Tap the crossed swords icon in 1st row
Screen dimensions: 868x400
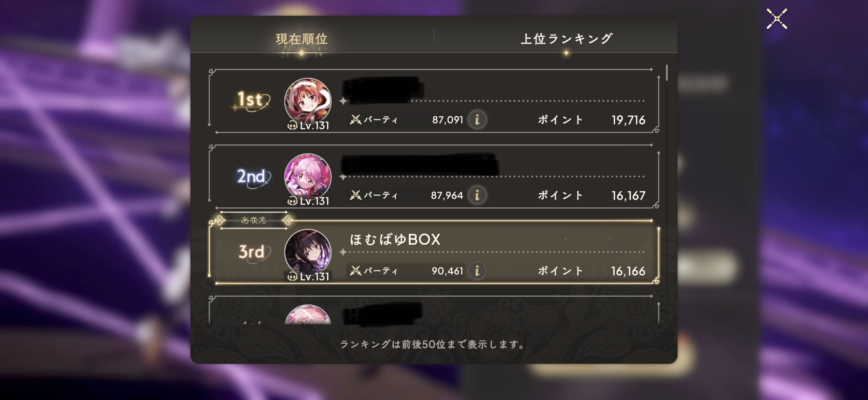tap(355, 119)
